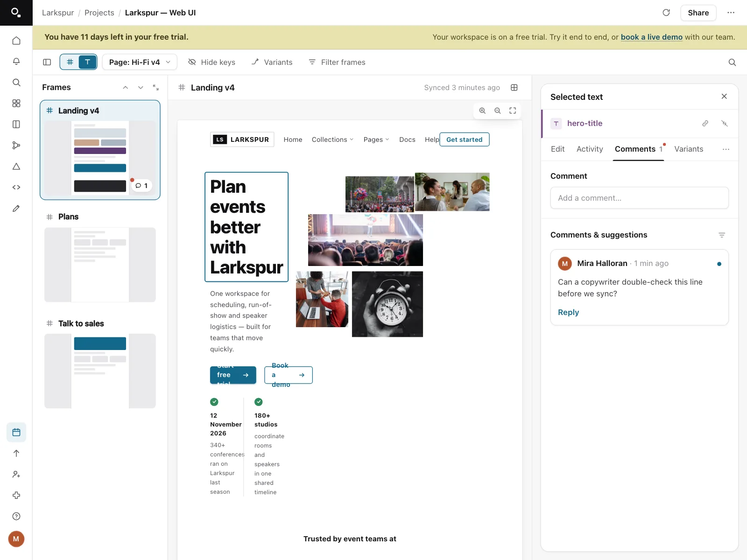Switch to frame view mode (hash toggle)

pos(70,62)
